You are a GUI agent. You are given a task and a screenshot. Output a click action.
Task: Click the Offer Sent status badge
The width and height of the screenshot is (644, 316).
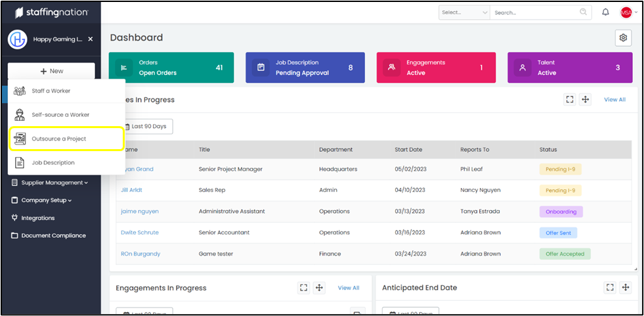(x=558, y=233)
